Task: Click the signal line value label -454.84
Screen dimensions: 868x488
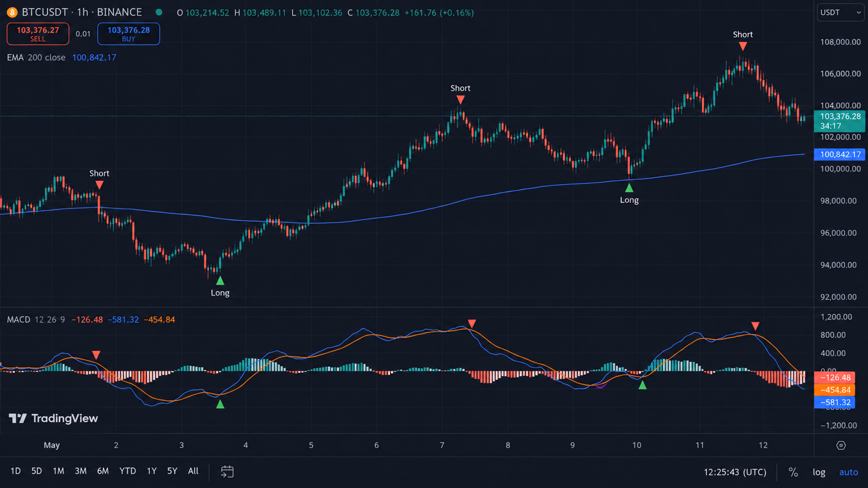Action: 835,390
